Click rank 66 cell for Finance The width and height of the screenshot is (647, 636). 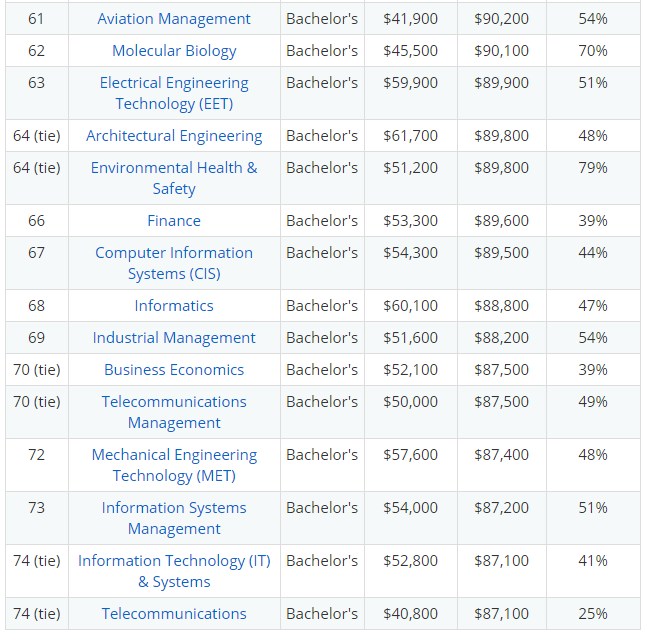tap(37, 221)
